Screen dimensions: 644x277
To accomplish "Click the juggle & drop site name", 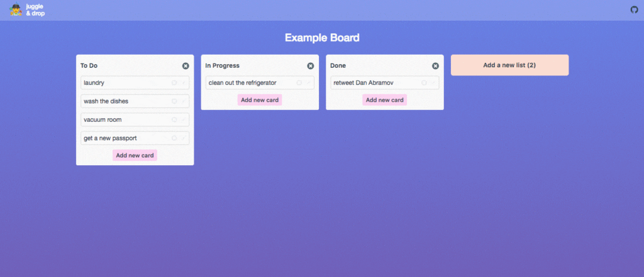I will 35,10.
